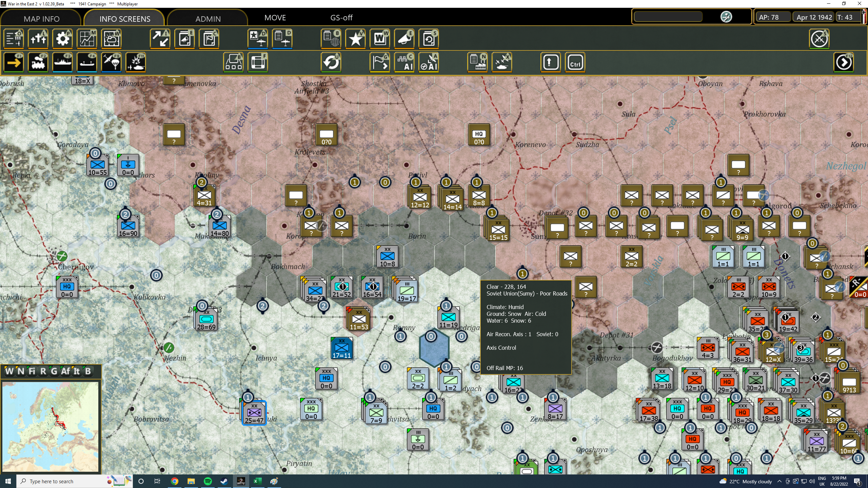Click the MOVE mode label
Screen dimensions: 868x488
click(275, 18)
